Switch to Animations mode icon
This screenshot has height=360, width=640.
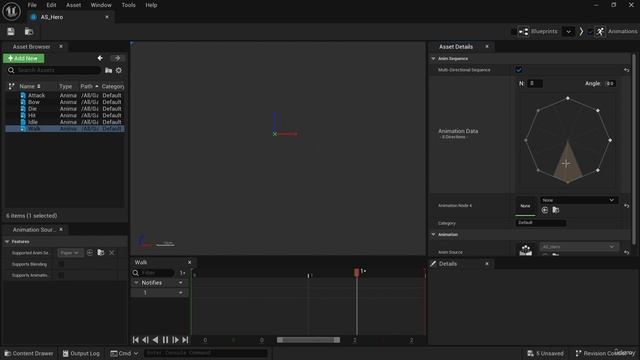tap(600, 31)
